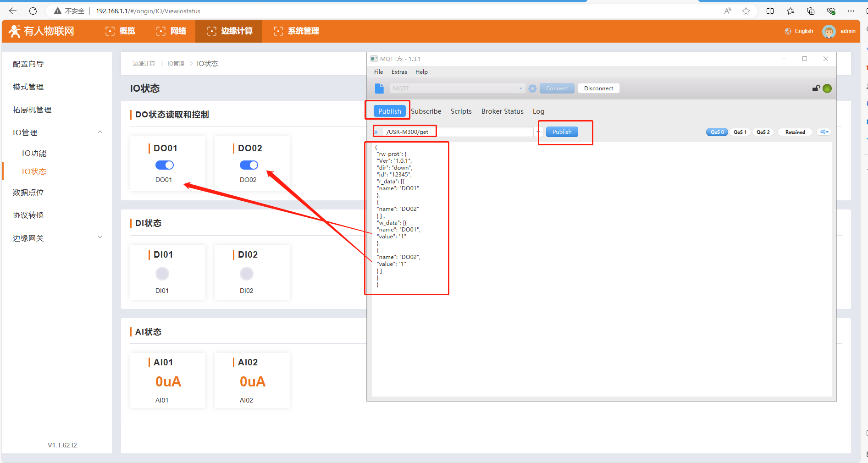Add page to favorites with star icon

[x=746, y=11]
